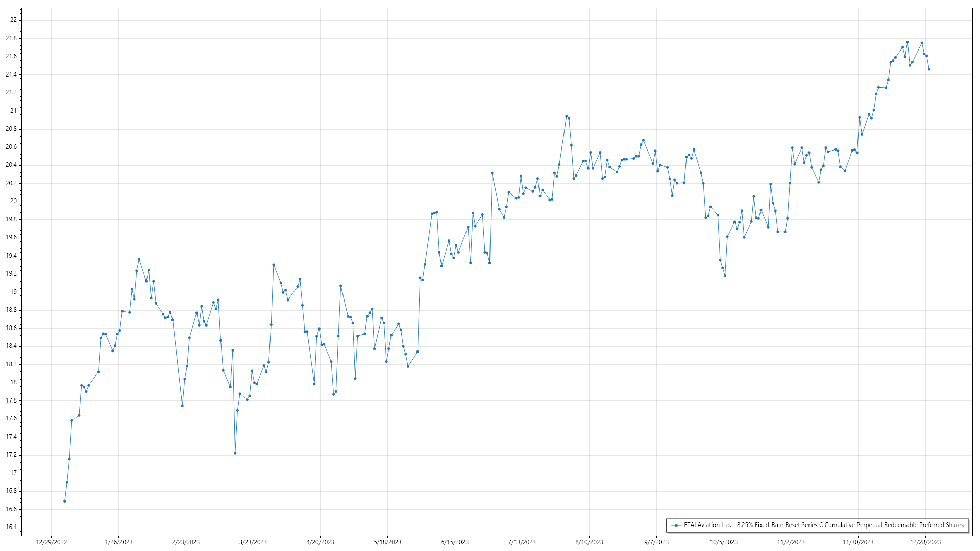Viewport: 980px width, 551px height.
Task: Click the 12/28/2023 x-axis date label
Action: [x=926, y=542]
